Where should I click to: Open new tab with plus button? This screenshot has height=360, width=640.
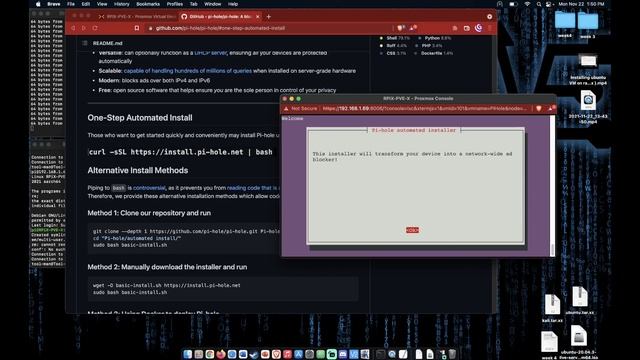[x=269, y=17]
